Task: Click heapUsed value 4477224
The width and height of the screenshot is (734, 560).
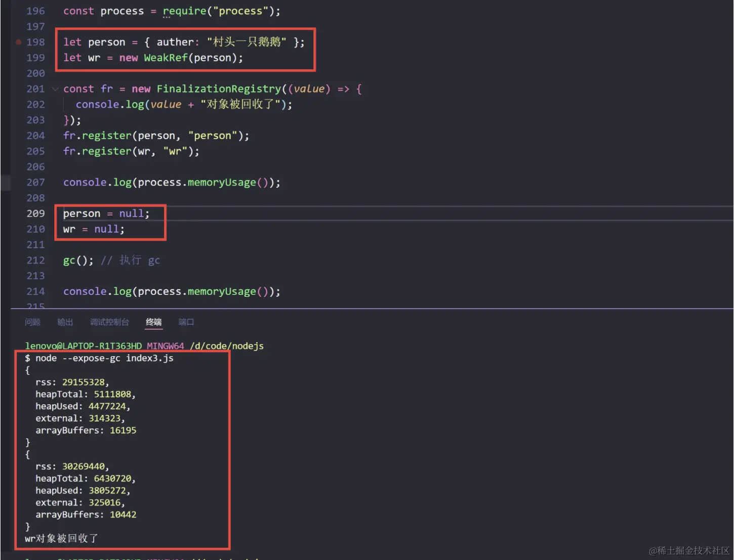Action: pos(107,406)
